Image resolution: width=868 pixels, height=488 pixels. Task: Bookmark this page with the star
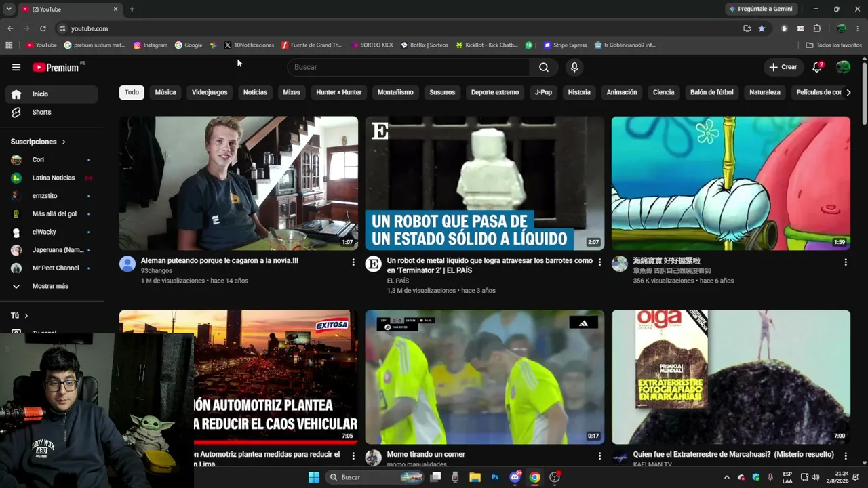tap(762, 28)
